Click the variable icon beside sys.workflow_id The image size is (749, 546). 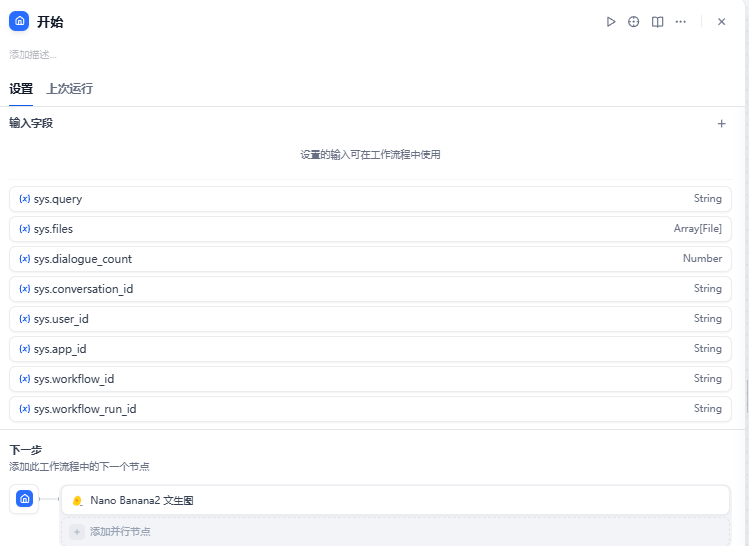[24, 379]
